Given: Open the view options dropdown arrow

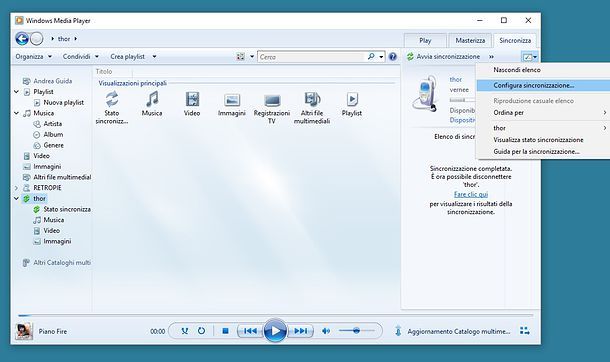Looking at the screenshot, I should tap(252, 57).
